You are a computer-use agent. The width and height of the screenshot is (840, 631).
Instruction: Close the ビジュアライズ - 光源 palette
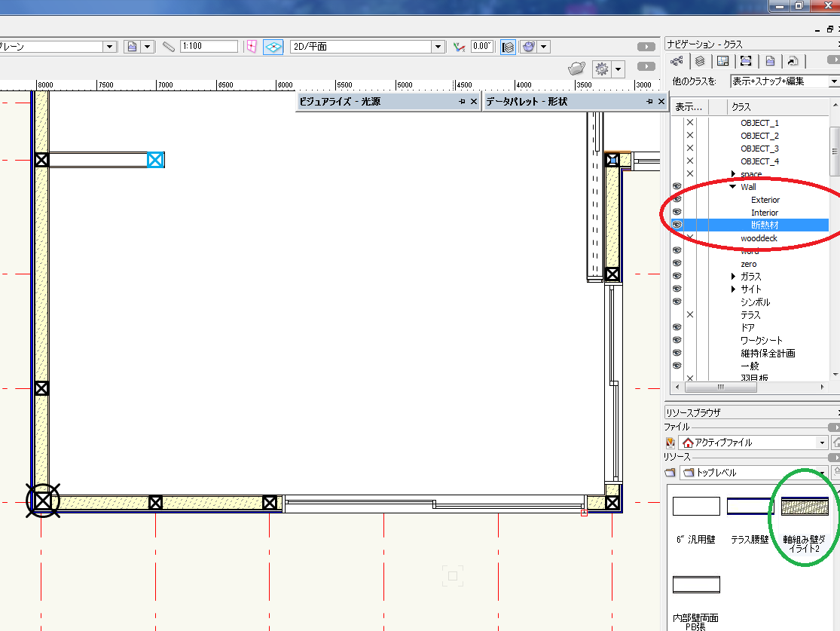474,101
